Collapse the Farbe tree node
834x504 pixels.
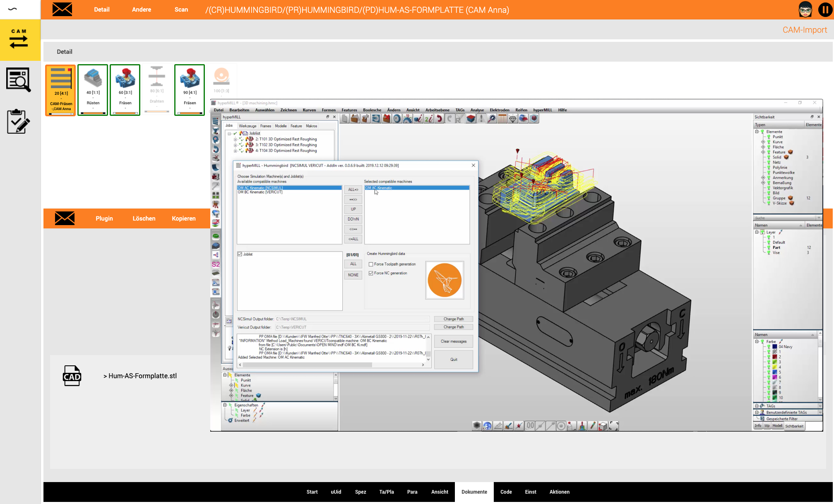tap(757, 342)
